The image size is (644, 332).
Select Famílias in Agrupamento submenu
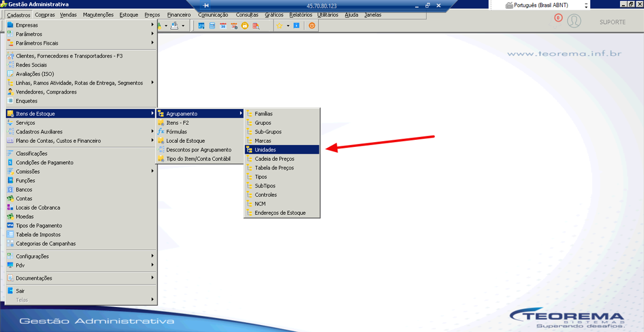pos(282,114)
